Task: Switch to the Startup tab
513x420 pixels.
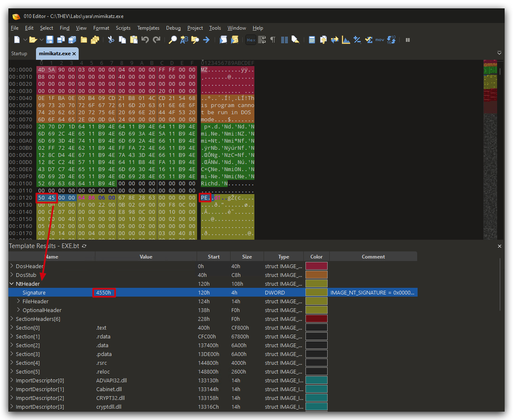Action: point(19,54)
